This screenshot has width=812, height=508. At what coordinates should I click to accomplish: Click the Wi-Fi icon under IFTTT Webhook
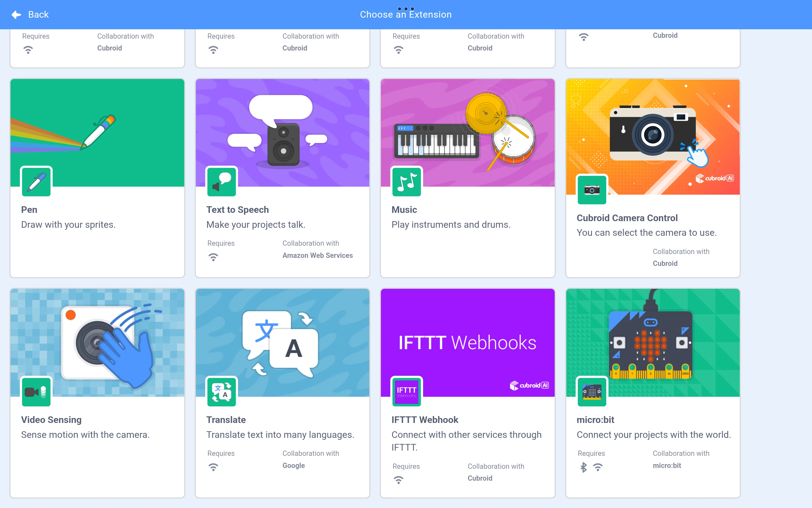(398, 480)
